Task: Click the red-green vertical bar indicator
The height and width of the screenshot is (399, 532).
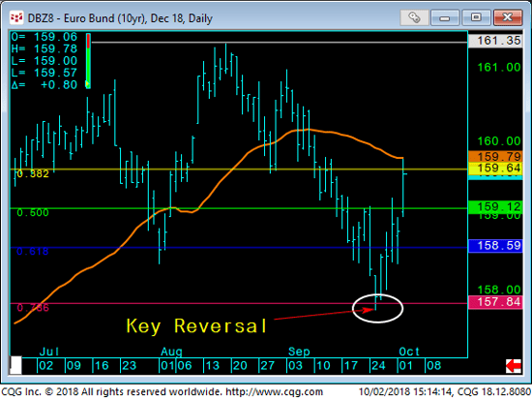Action: 88,61
